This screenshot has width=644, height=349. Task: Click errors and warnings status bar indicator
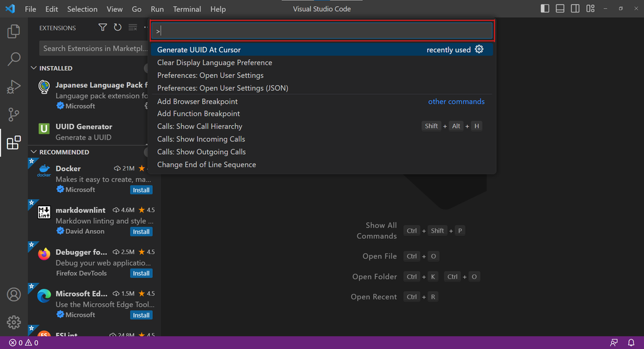[x=24, y=343]
